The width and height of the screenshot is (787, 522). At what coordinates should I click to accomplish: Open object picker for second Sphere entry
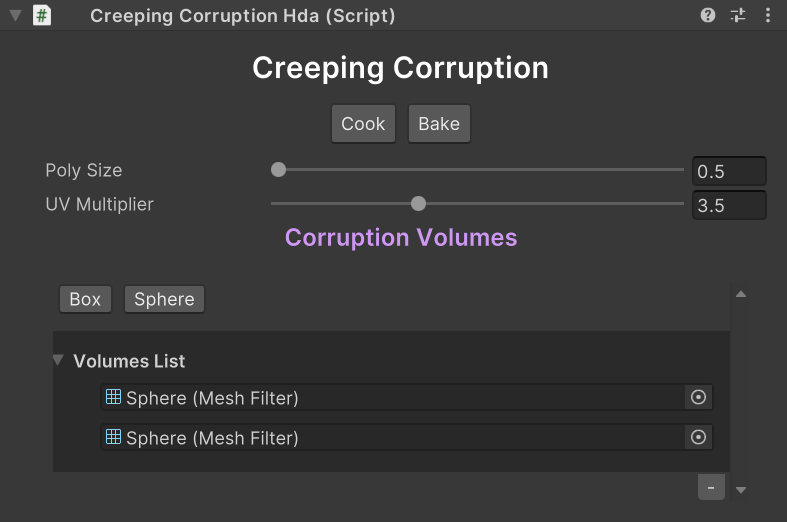click(x=699, y=437)
